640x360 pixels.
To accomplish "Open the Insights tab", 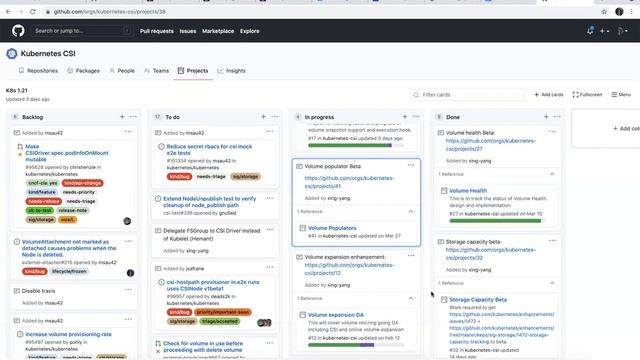I will [x=231, y=71].
